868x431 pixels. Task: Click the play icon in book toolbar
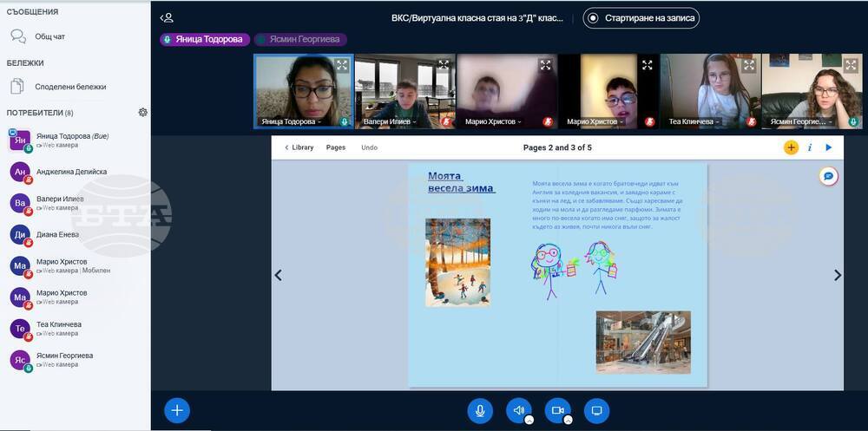click(x=829, y=147)
